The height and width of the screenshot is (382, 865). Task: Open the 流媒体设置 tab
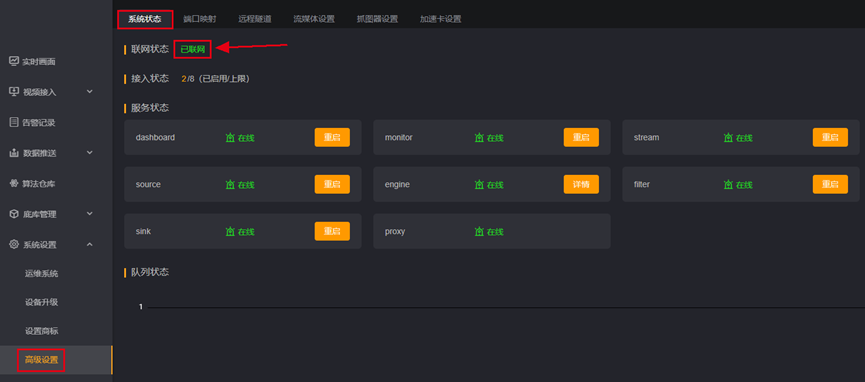point(314,19)
